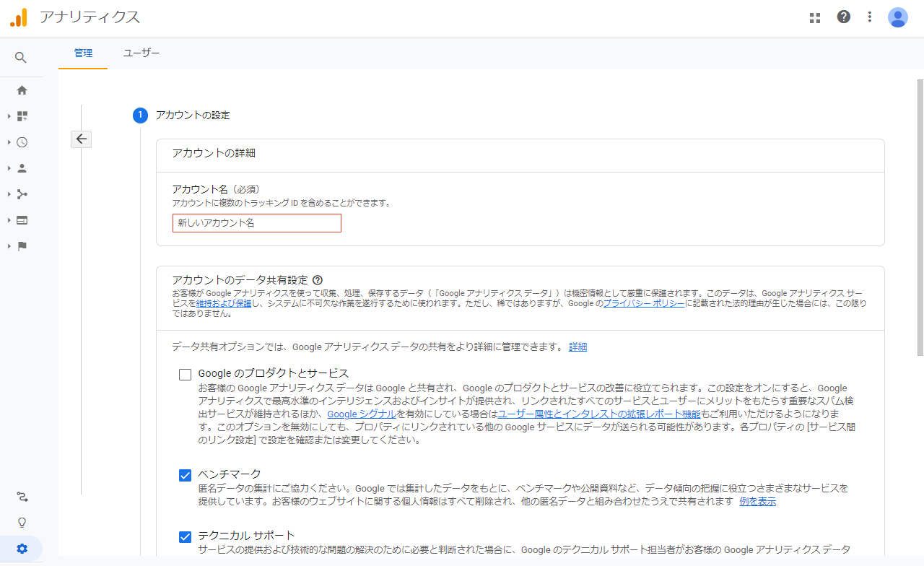The image size is (924, 566).
Task: Expand the Realtime sidebar section arrow
Action: (9, 142)
